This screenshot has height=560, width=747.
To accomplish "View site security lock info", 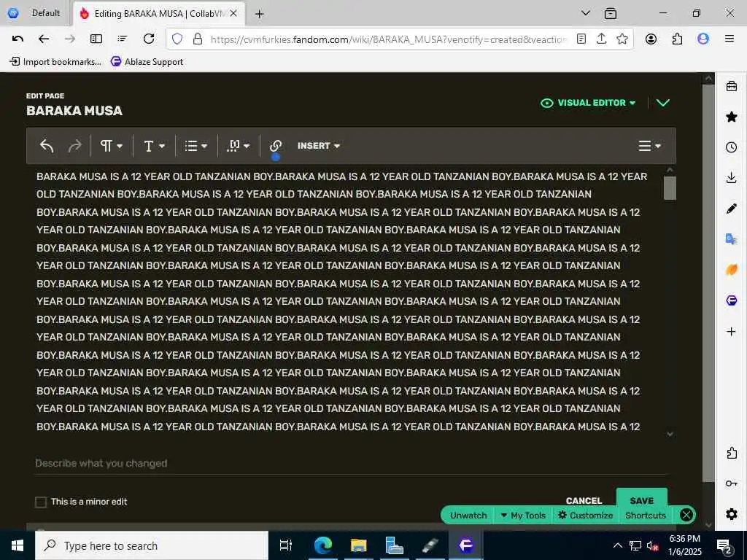I will click(x=198, y=39).
